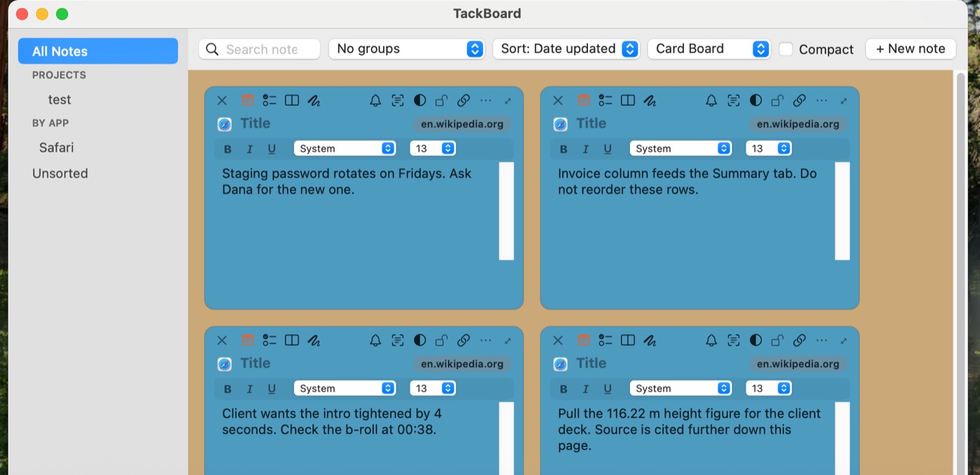The height and width of the screenshot is (475, 980).
Task: Open the Card Board view dropdown
Action: tap(709, 49)
